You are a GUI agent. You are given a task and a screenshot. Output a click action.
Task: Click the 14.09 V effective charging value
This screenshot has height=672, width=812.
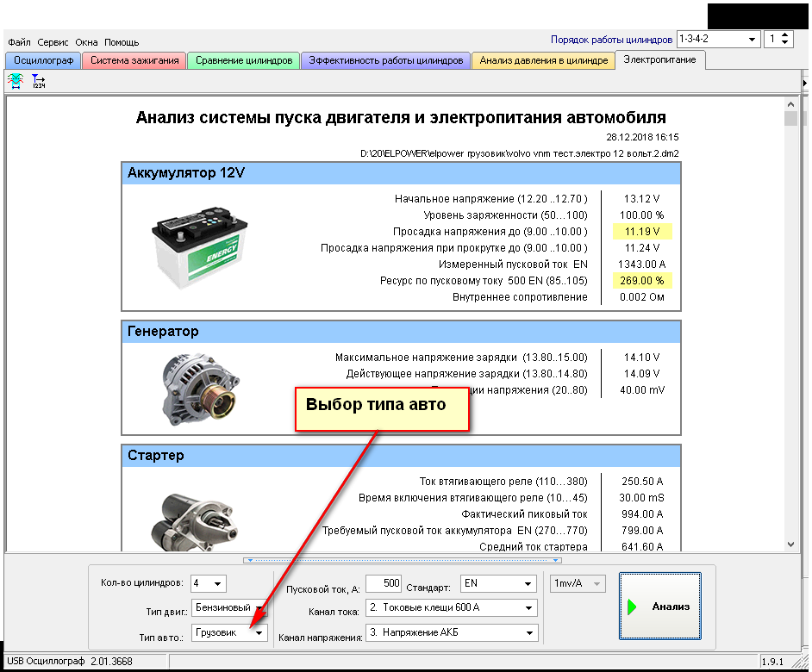642,374
